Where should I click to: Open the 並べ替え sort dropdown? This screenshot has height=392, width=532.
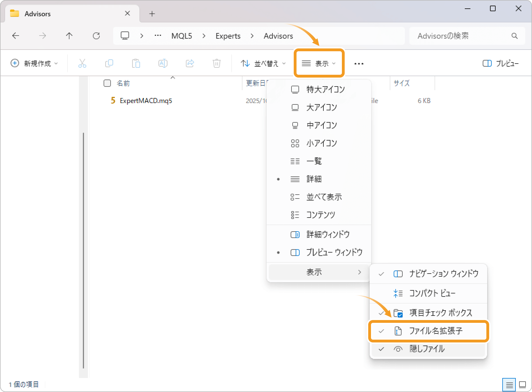click(x=263, y=64)
